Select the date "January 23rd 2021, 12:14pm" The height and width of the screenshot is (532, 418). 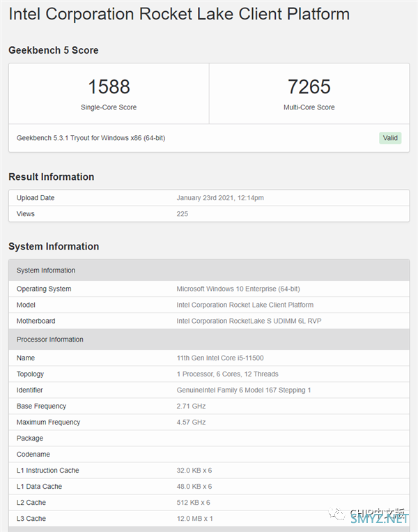click(220, 198)
